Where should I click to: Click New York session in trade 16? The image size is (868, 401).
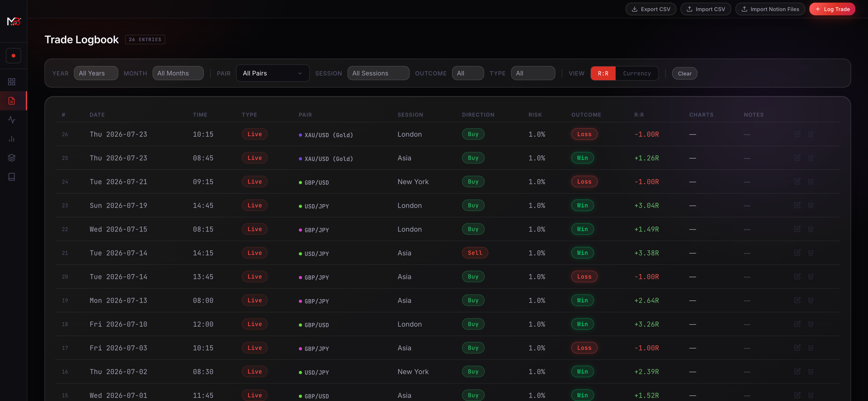[x=413, y=371]
